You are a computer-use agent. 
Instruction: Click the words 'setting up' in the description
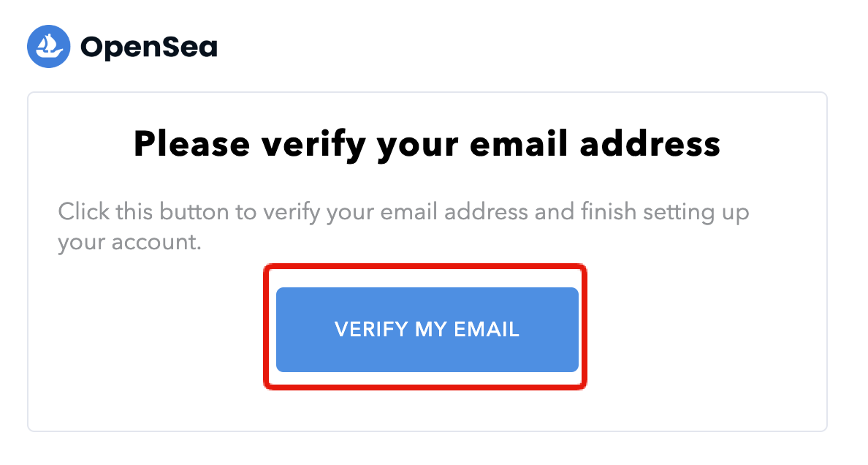tap(696, 213)
